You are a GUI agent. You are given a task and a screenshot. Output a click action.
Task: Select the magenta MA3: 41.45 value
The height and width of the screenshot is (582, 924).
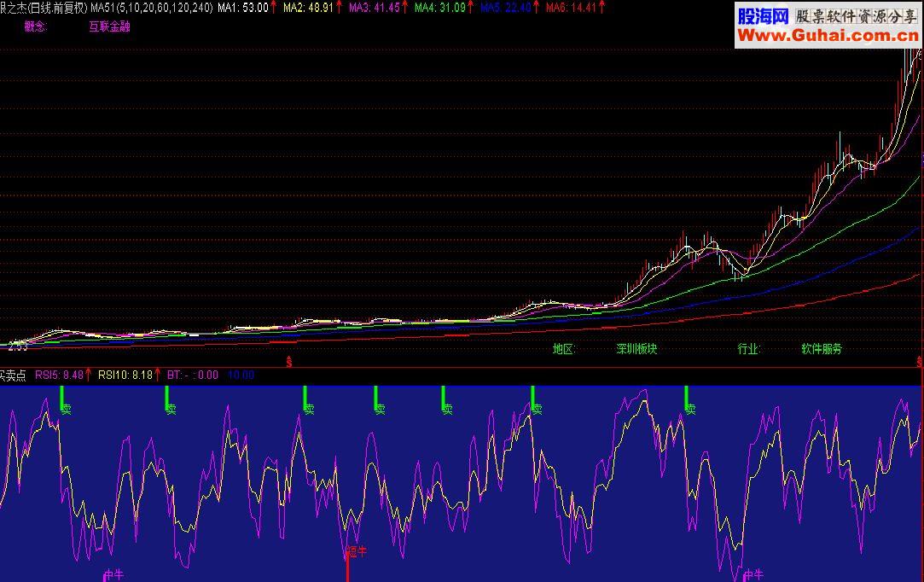(375, 8)
